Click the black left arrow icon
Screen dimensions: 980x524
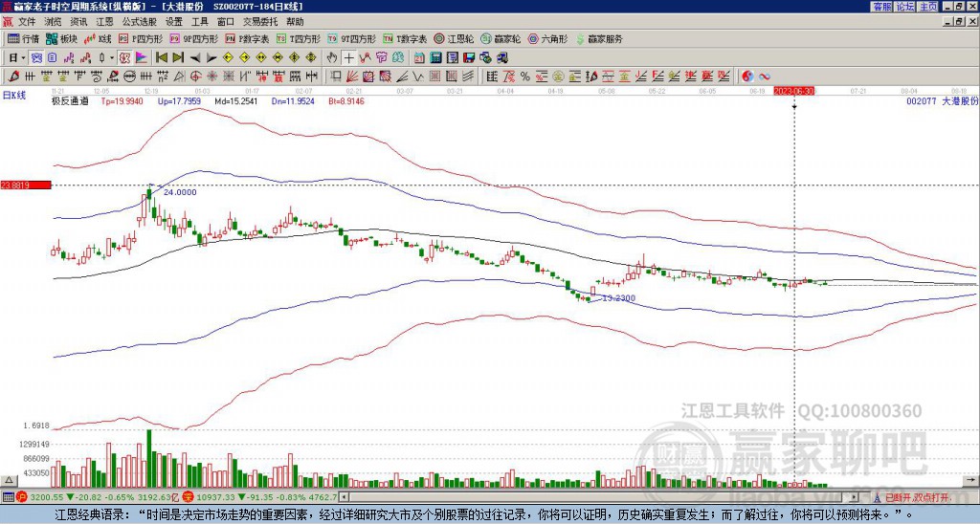[x=195, y=58]
